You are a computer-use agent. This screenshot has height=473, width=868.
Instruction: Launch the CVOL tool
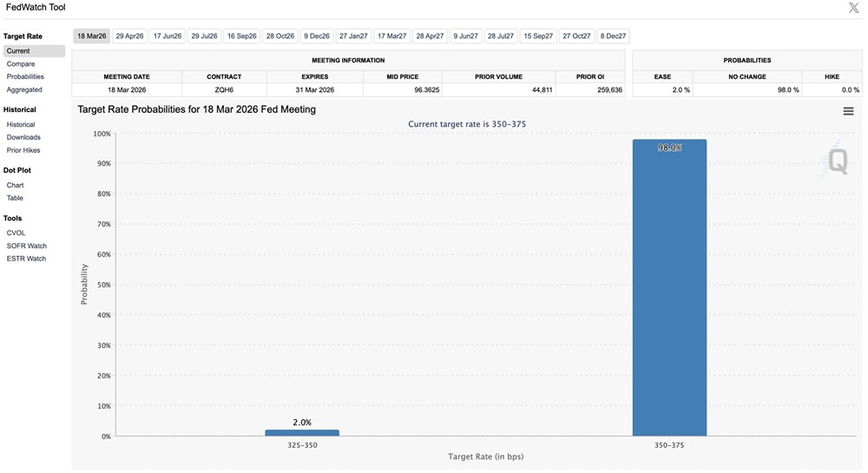[16, 233]
